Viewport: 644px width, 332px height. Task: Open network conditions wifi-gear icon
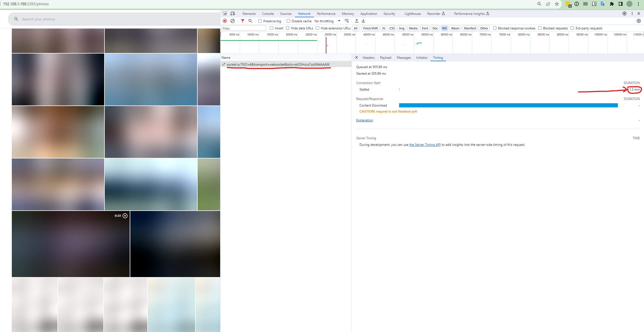point(347,21)
